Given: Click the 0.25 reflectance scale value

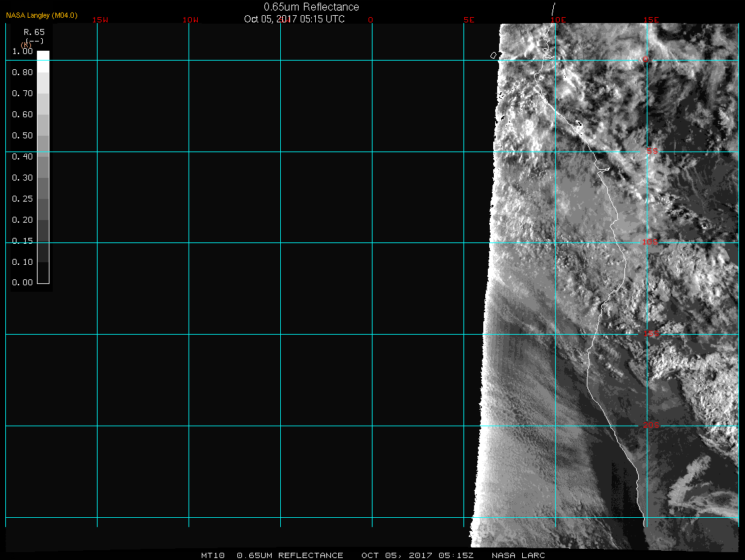Looking at the screenshot, I should [22, 198].
